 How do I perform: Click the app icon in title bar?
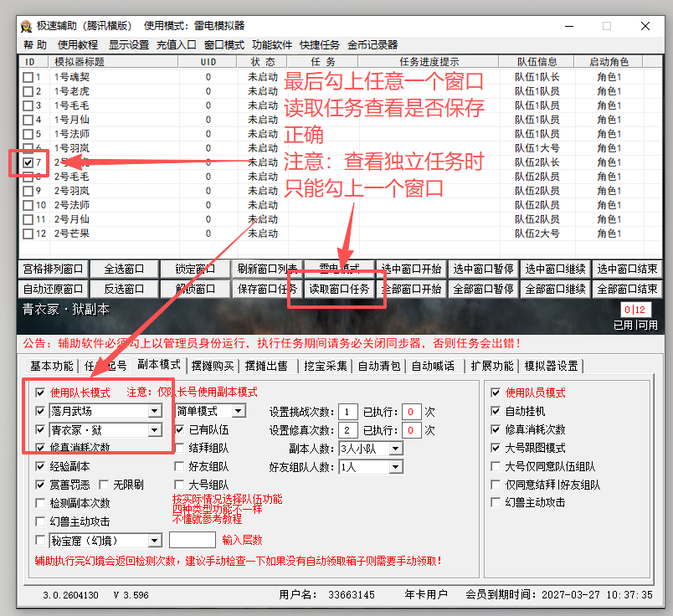click(x=26, y=26)
